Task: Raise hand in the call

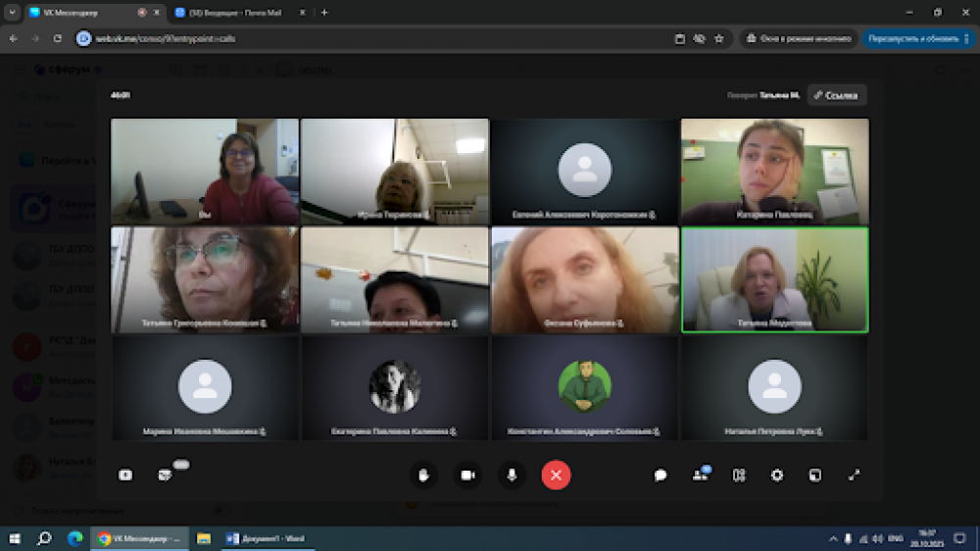Action: pyautogui.click(x=423, y=475)
